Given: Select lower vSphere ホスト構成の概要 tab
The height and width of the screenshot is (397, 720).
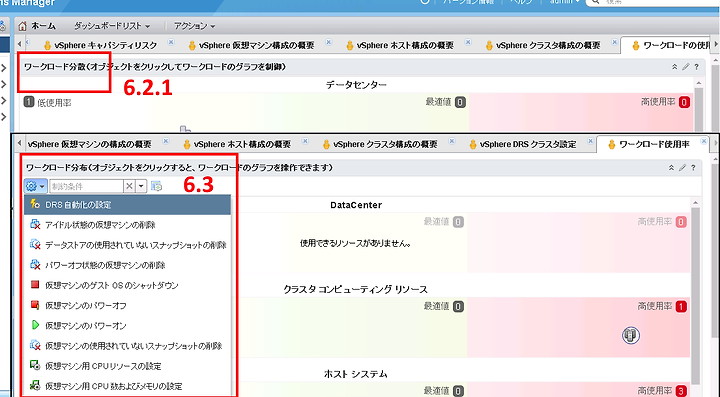Looking at the screenshot, I should [237, 144].
